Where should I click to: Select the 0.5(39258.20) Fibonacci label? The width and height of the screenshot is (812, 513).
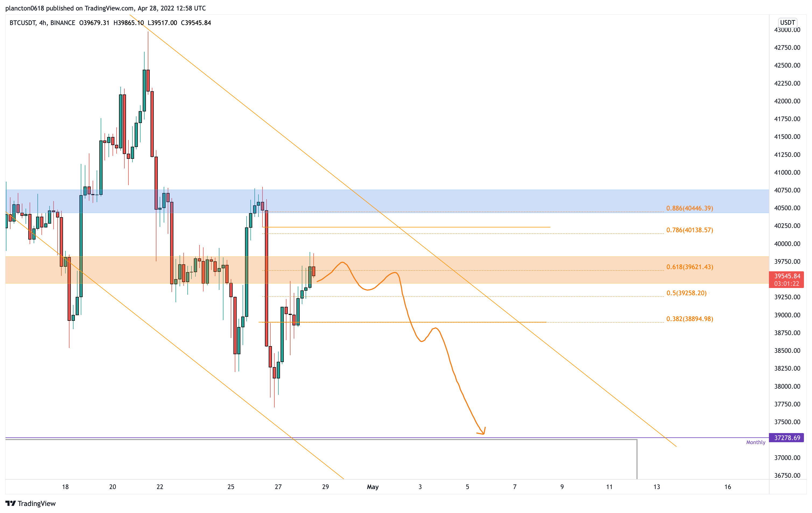[686, 293]
